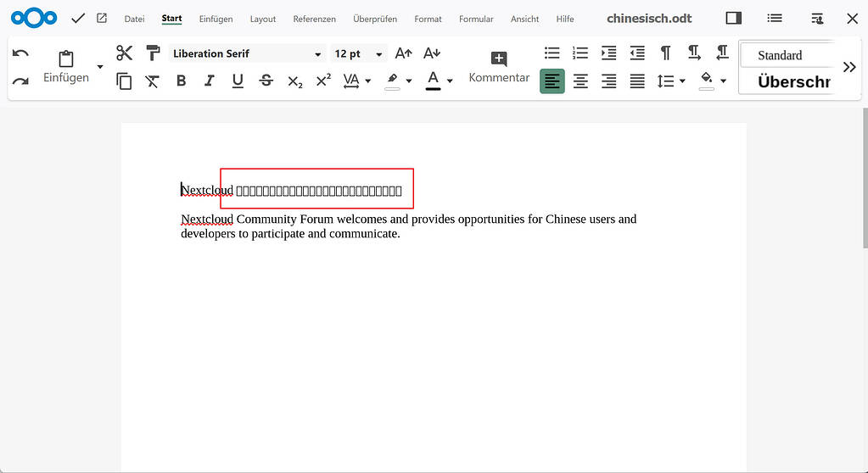Viewport: 868px width, 473px height.
Task: Open the Formular tab
Action: coord(476,19)
